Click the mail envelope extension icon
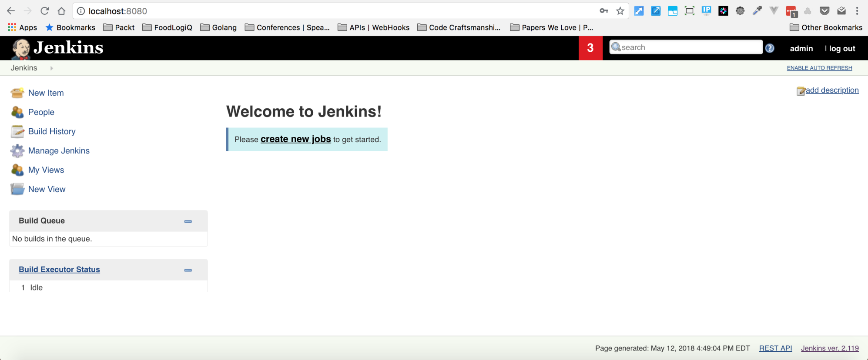Screen dimensions: 868x360 (841, 11)
